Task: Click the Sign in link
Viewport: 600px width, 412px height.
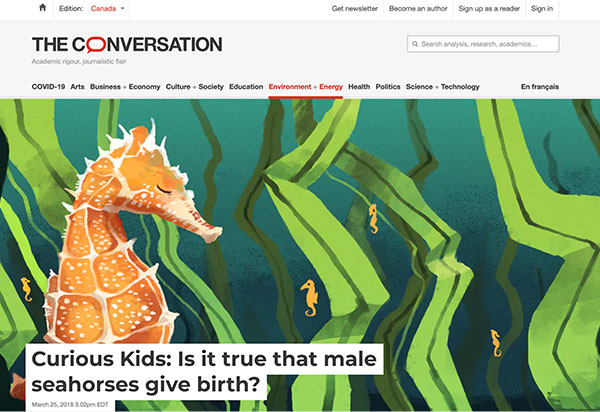Action: pos(542,8)
